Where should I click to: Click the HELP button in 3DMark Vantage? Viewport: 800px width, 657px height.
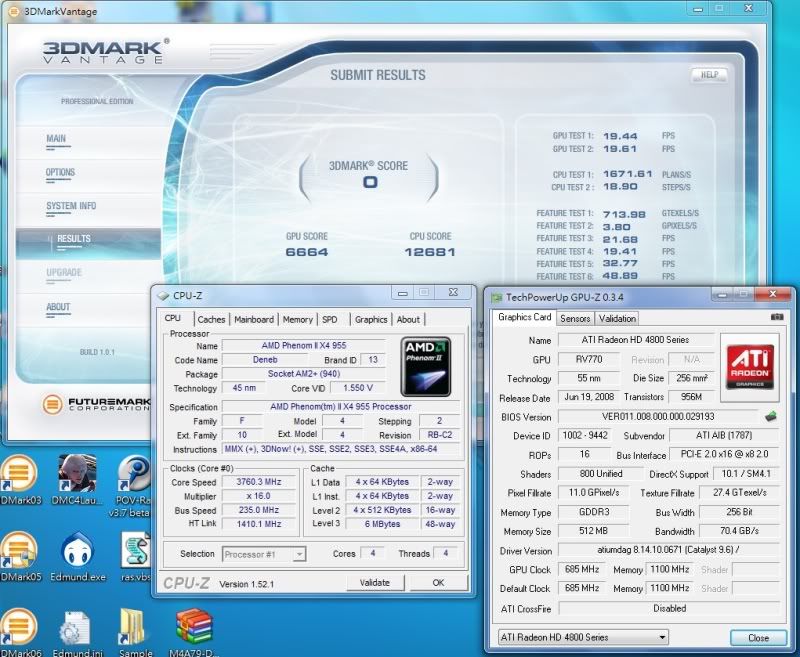tap(709, 74)
